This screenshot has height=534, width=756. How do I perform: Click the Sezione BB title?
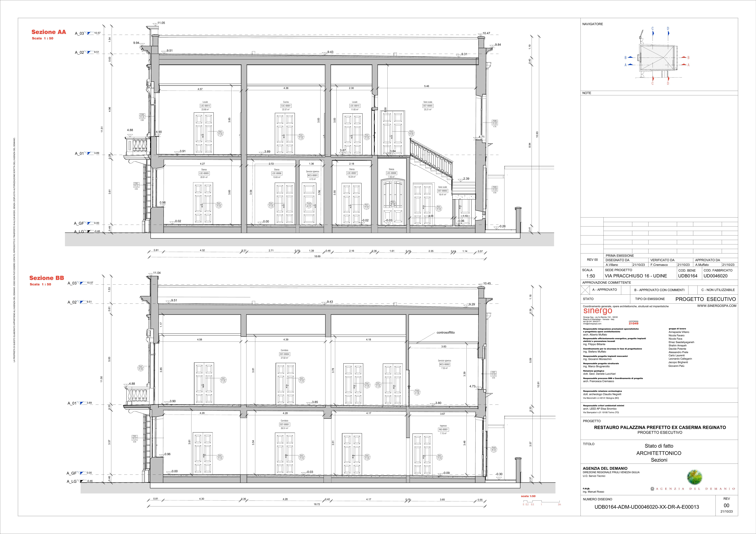tap(47, 278)
